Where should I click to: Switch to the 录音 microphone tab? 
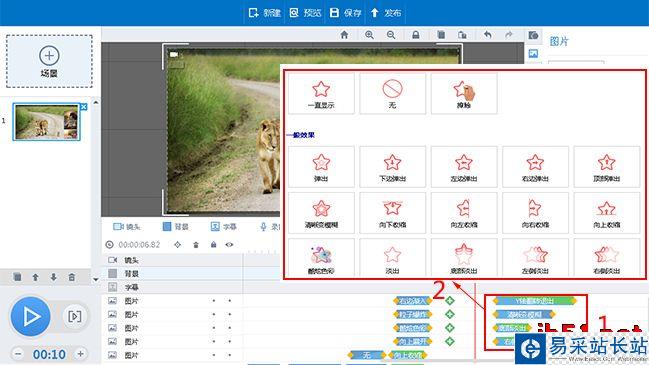click(269, 227)
